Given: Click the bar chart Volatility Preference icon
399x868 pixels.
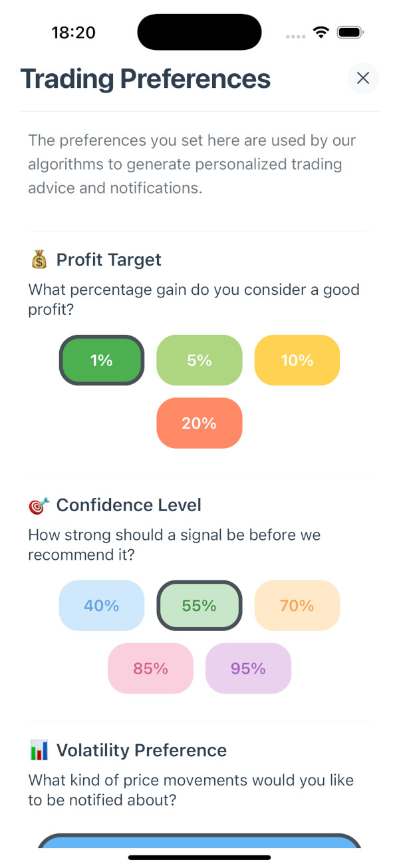Looking at the screenshot, I should [39, 751].
